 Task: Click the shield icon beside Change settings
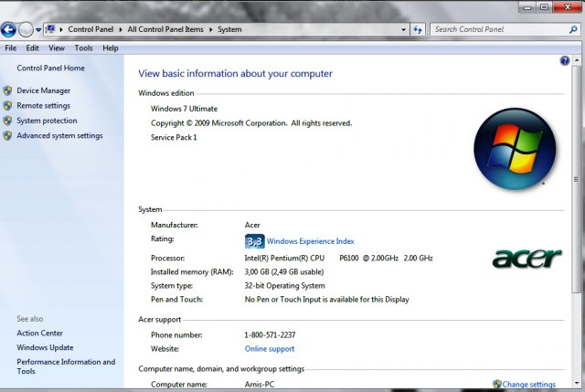[x=497, y=385]
